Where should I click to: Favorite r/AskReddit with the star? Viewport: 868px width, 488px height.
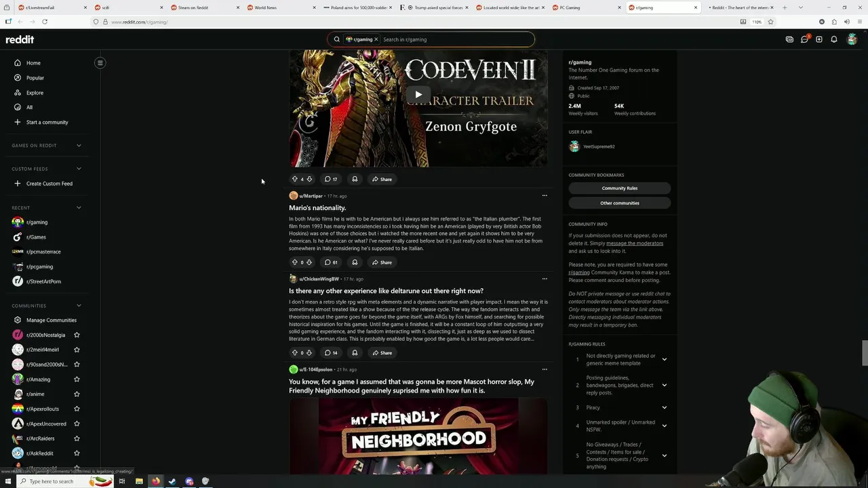(77, 453)
